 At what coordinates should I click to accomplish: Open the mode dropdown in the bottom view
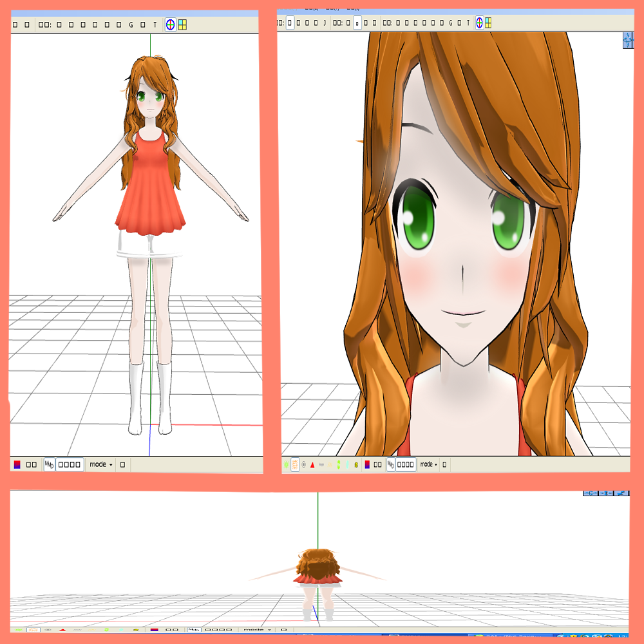pyautogui.click(x=258, y=630)
